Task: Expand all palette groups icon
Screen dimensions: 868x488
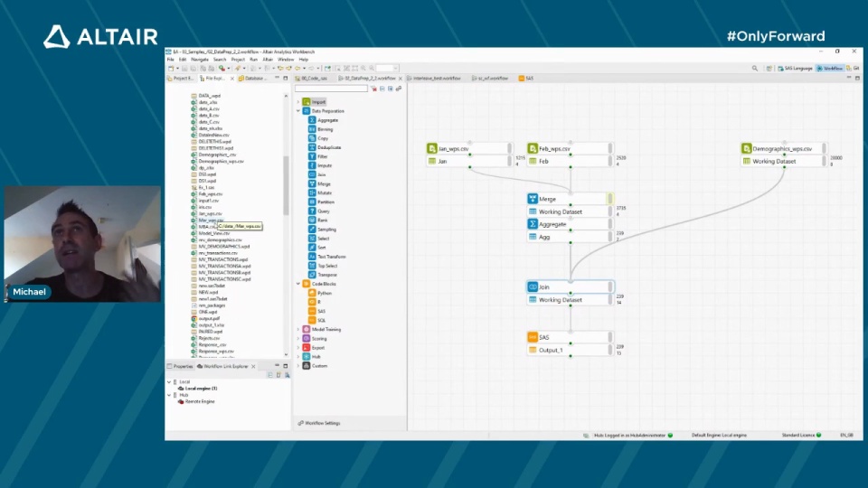Action: coord(391,89)
